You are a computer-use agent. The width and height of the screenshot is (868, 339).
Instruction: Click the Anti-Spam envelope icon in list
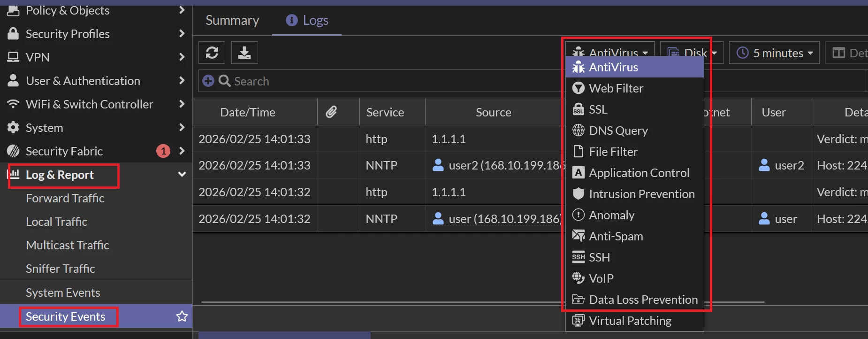pos(579,236)
